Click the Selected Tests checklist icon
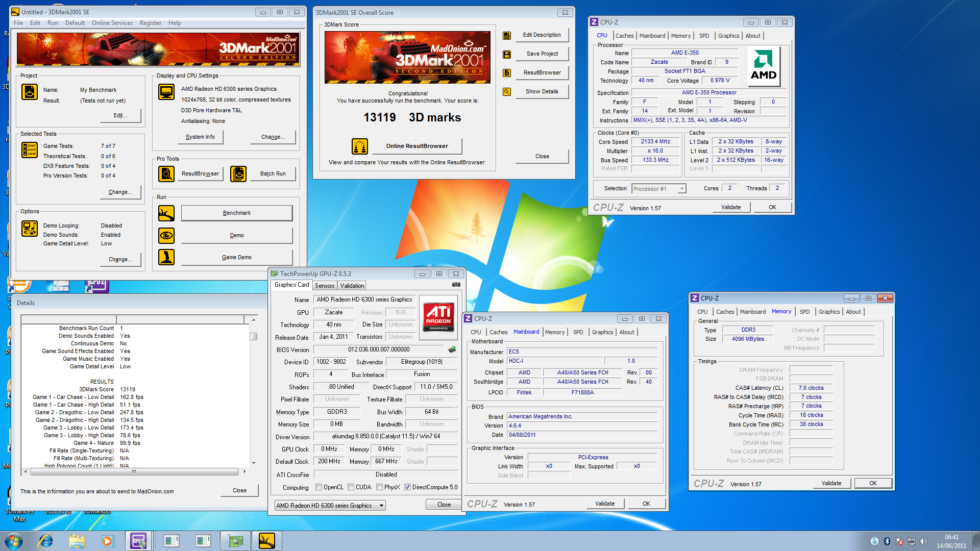The image size is (980, 551). (30, 150)
